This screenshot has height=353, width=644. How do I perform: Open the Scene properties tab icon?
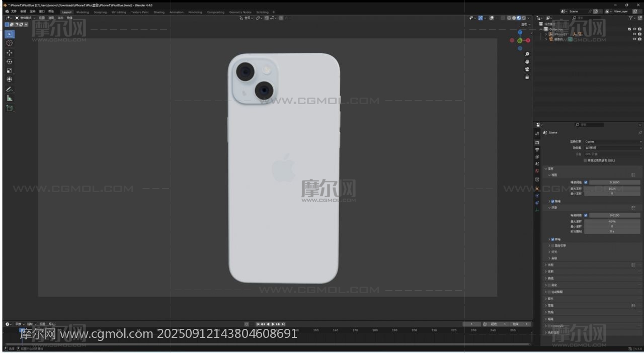pos(537,164)
